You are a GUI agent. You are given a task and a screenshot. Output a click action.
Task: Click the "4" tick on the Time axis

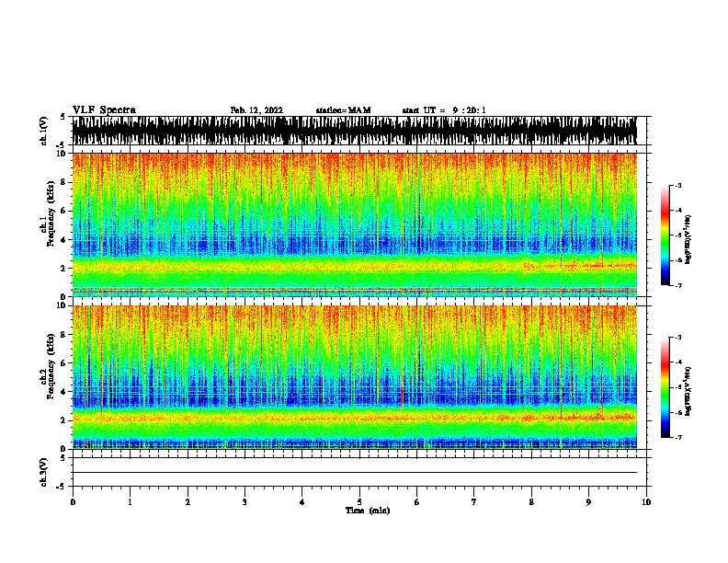pyautogui.click(x=302, y=502)
